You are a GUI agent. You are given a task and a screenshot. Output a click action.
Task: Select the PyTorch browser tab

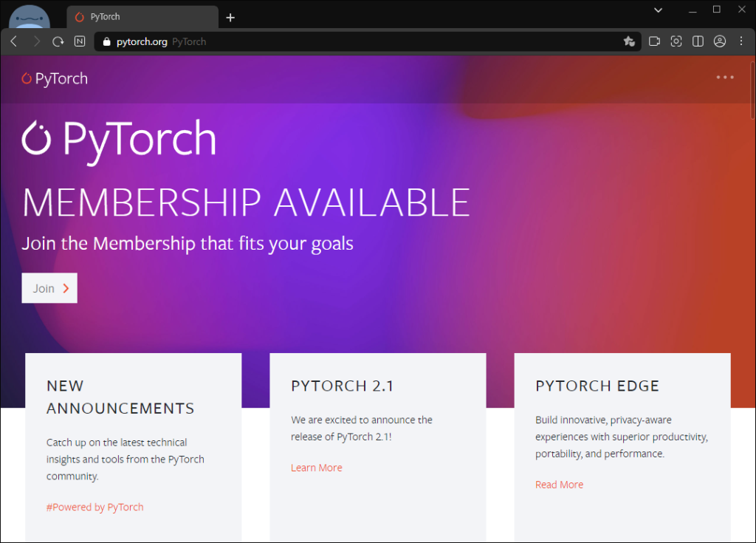142,17
